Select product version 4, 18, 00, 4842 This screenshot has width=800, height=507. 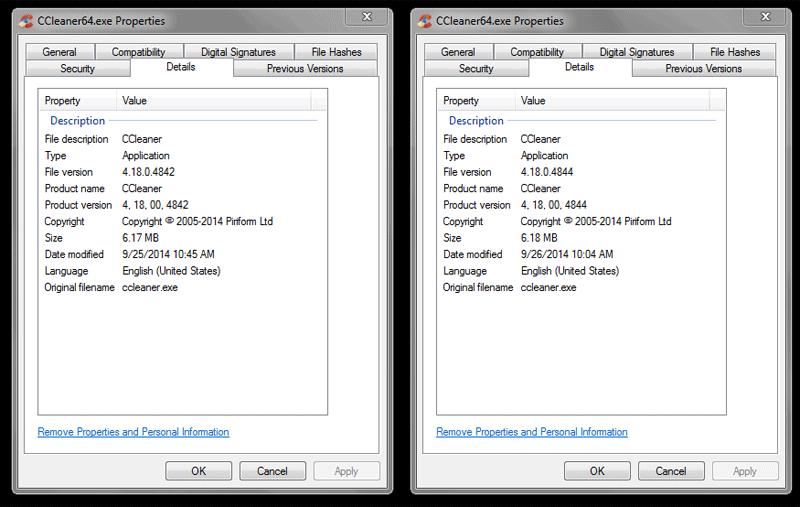pos(155,205)
